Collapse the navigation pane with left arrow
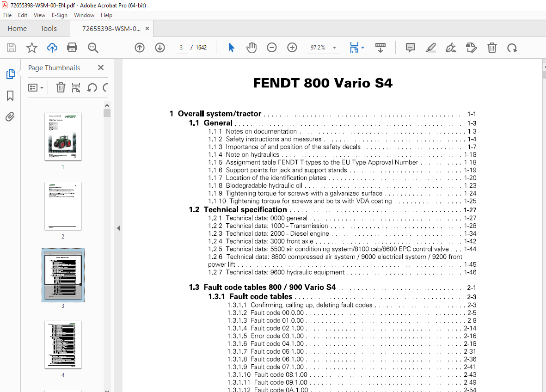Image resolution: width=546 pixels, height=392 pixels. point(118,228)
